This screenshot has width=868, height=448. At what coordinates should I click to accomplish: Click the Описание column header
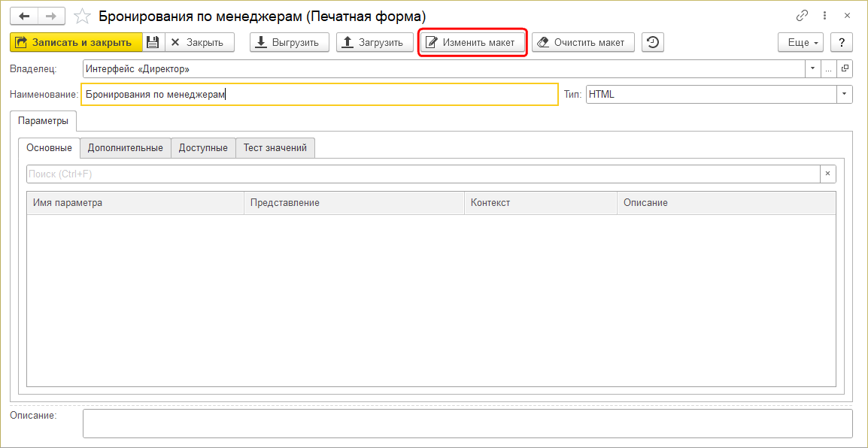727,202
